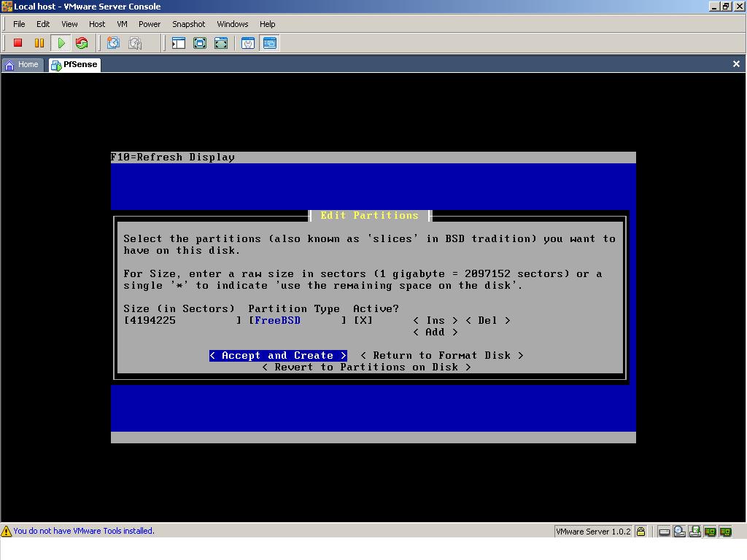Click the console view toolbar icon

pos(270,43)
